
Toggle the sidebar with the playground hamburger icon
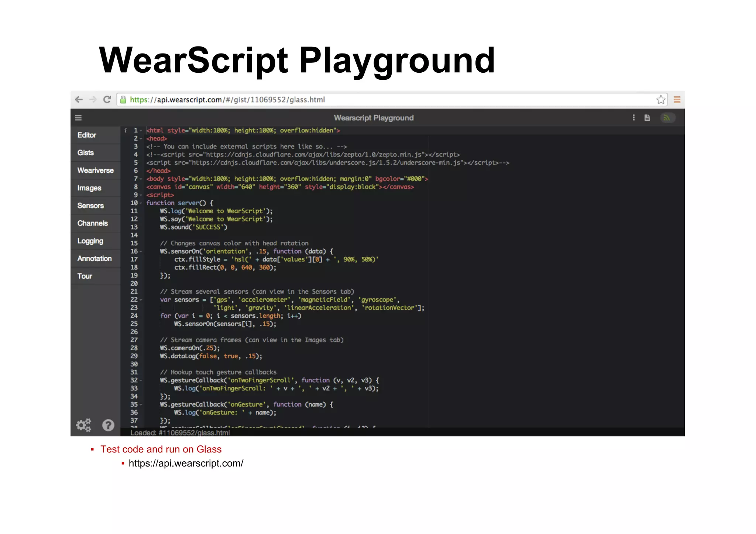(x=78, y=118)
